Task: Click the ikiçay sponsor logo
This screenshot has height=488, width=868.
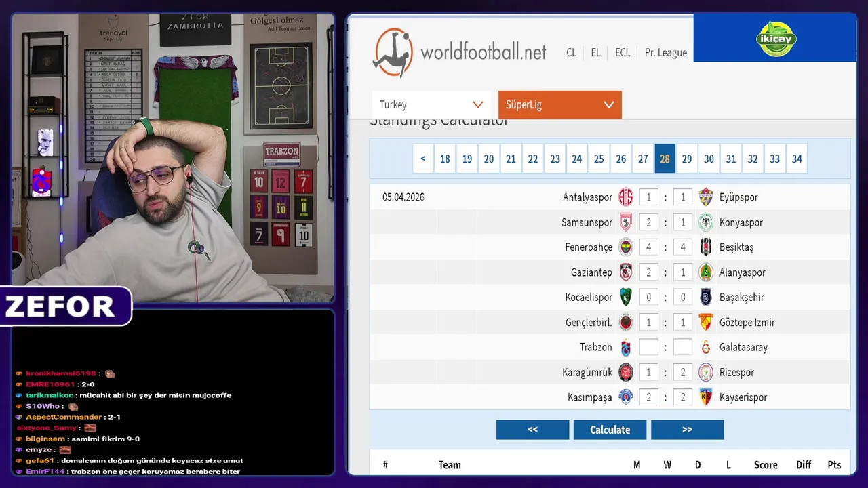Action: (x=776, y=38)
